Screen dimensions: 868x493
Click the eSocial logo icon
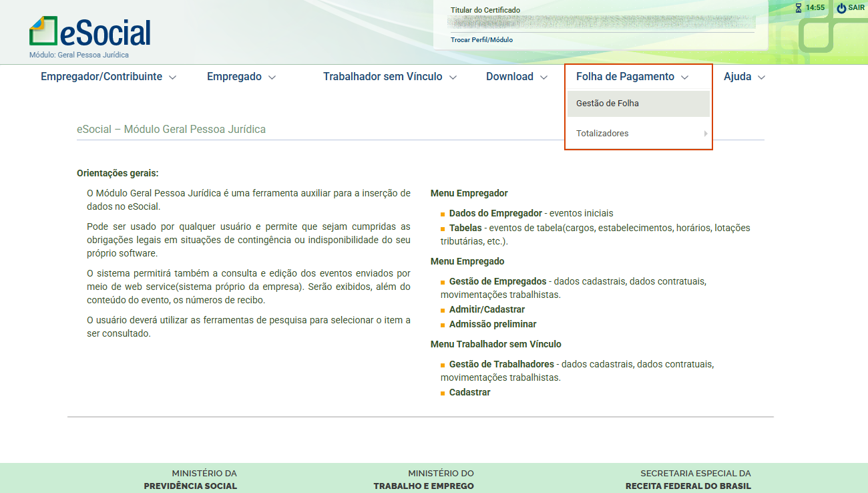coord(44,31)
